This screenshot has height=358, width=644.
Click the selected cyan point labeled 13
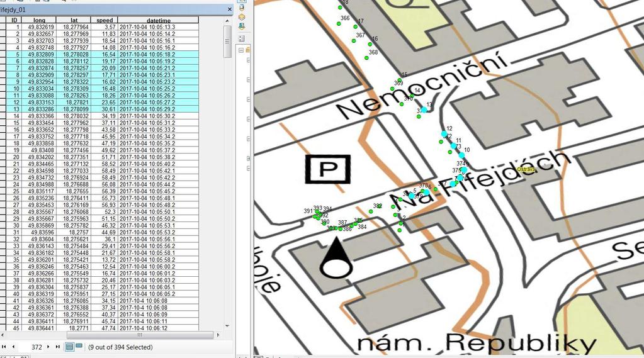[424, 110]
